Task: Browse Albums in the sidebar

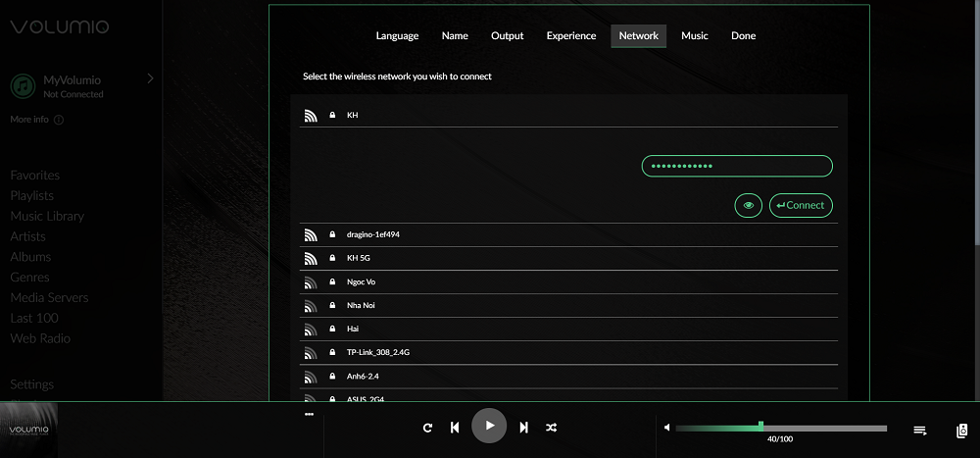Action: pyautogui.click(x=30, y=257)
